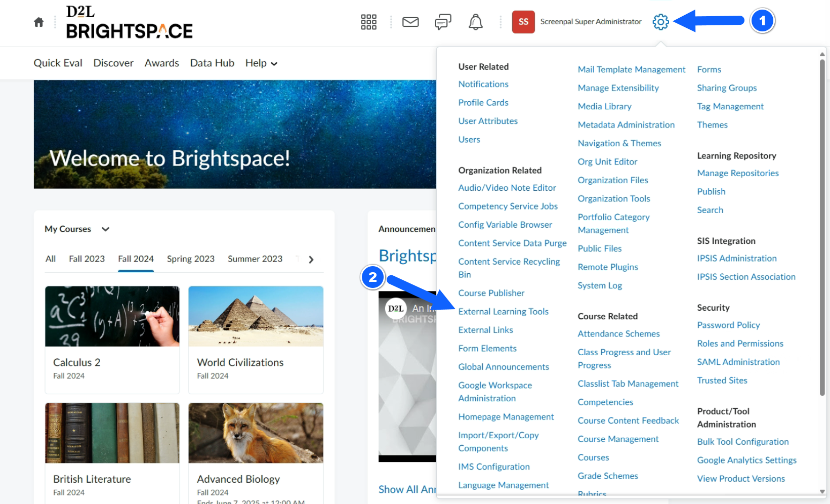Open Grade Schemes
The width and height of the screenshot is (830, 504).
pyautogui.click(x=608, y=476)
